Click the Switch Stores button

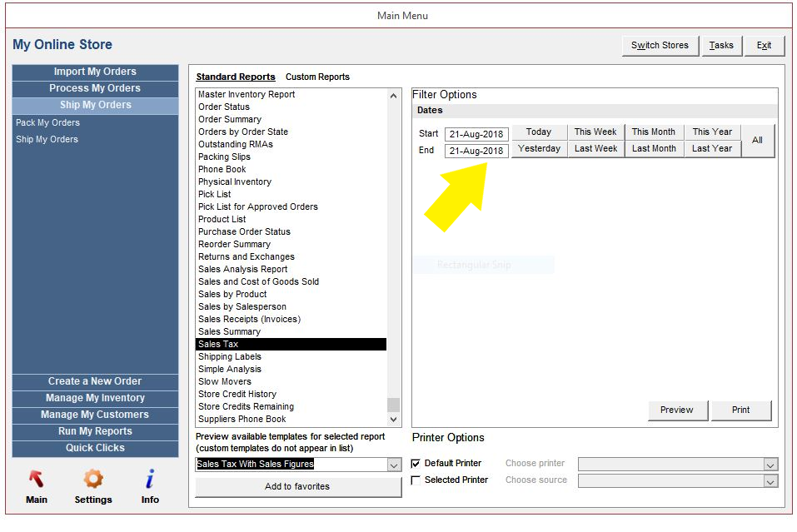[660, 46]
